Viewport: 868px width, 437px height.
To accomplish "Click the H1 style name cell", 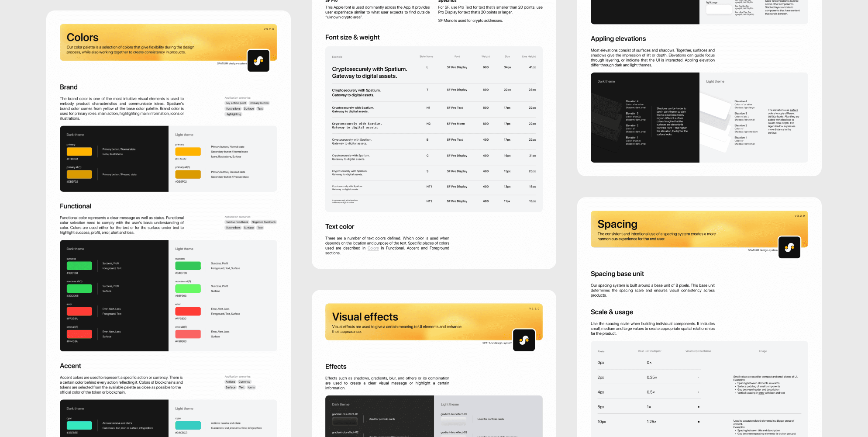I will tap(428, 108).
